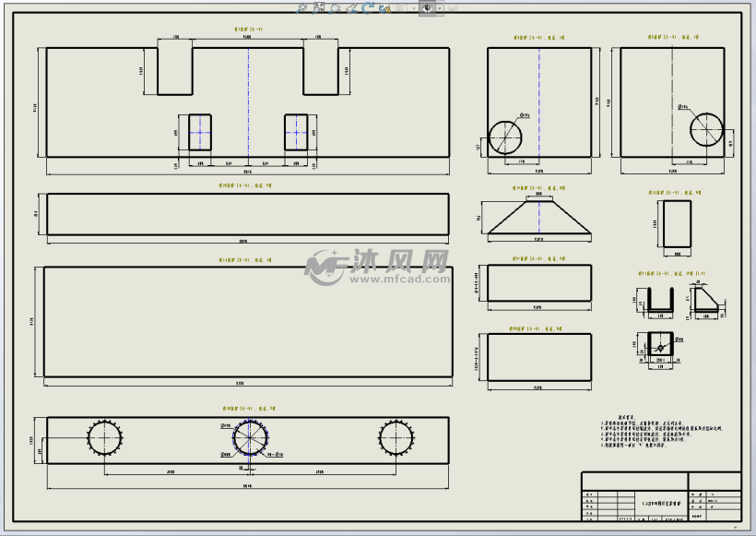Select the small U-shaped channel view
Screen dimensions: 756x536
click(658, 300)
